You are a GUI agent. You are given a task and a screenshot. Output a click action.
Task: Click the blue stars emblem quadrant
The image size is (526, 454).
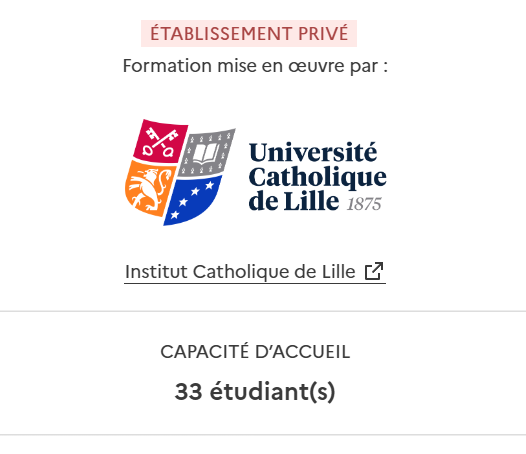[193, 201]
